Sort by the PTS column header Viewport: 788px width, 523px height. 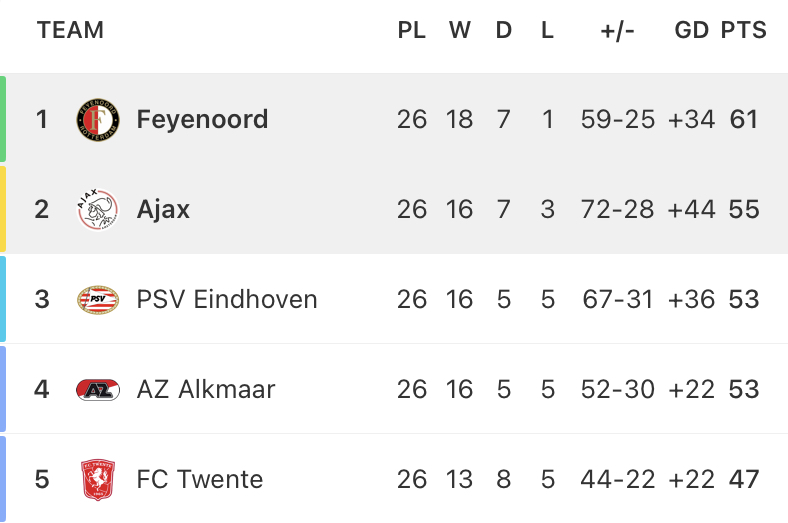[744, 30]
